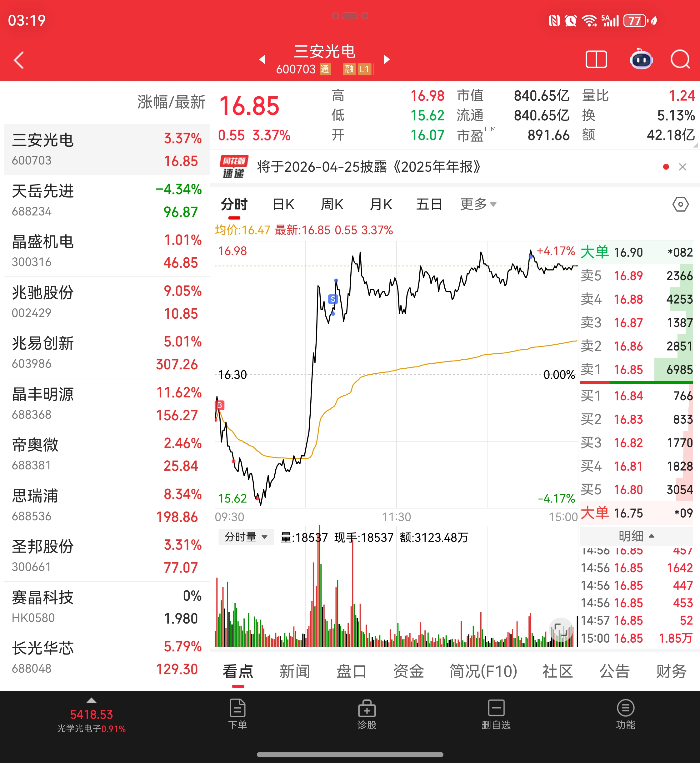Viewport: 700px width, 763px height.
Task: Open hexagon chart settings icon
Action: click(x=680, y=204)
